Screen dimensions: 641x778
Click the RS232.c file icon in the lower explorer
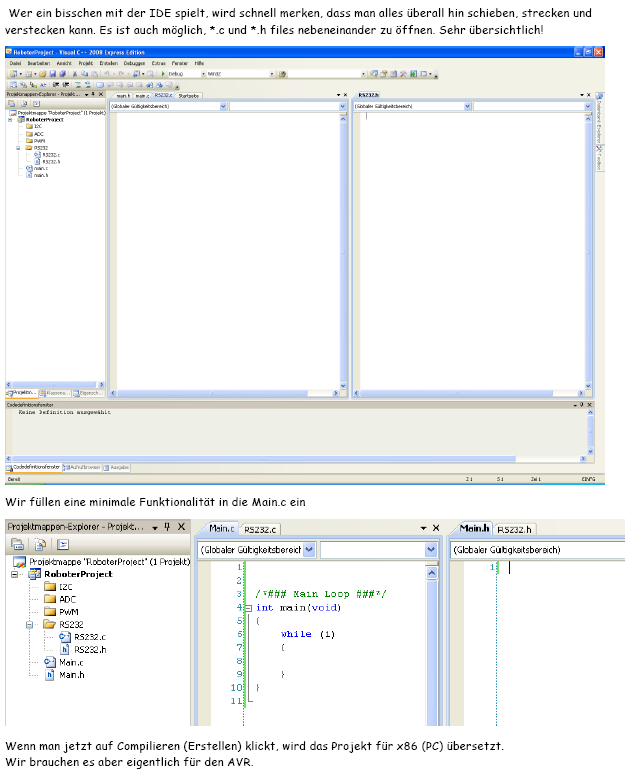tap(65, 636)
